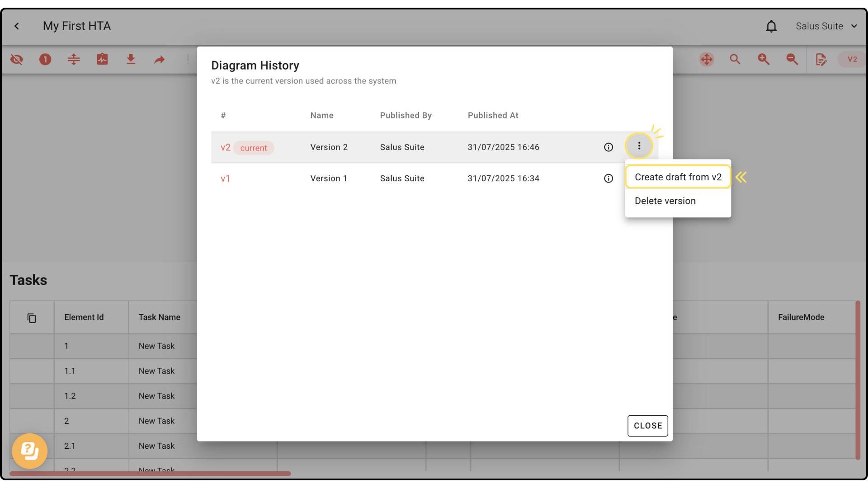The height and width of the screenshot is (488, 868).
Task: Click the zoom out magnifier icon
Action: [792, 59]
